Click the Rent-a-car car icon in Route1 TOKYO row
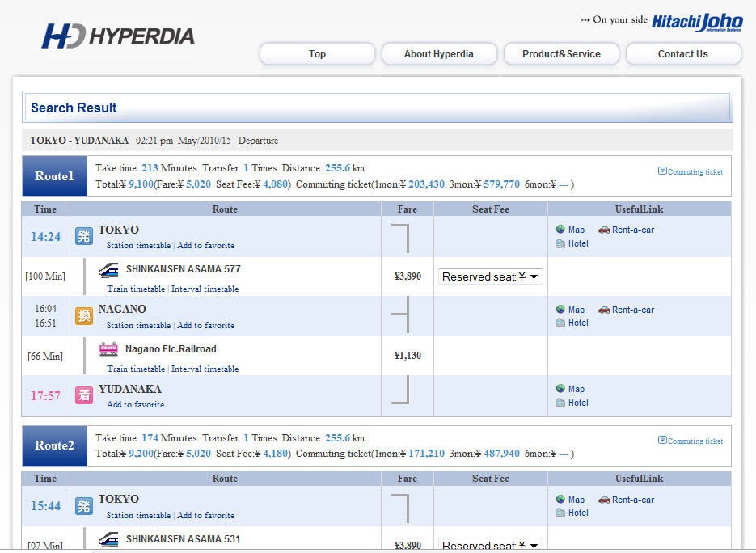Image resolution: width=756 pixels, height=553 pixels. [604, 230]
